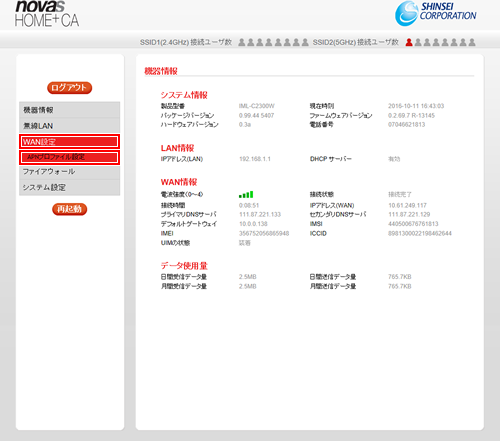Open the 機器情報 menu item
Viewport: 500px width, 441px height.
pos(69,110)
